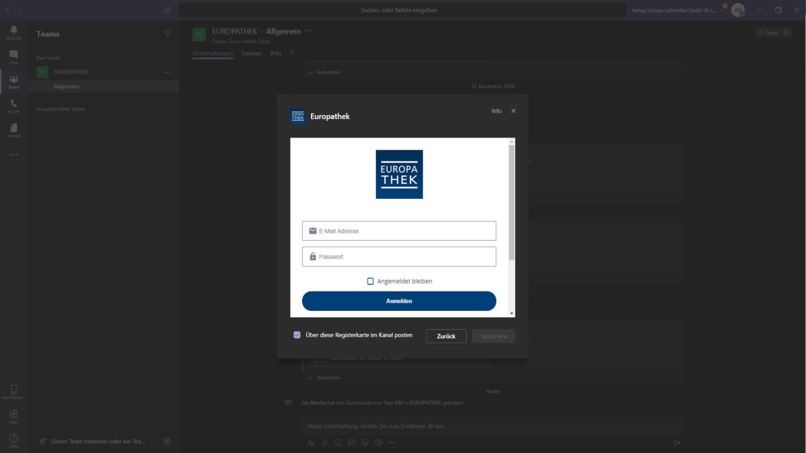Viewport: 806px width, 453px height.
Task: Close the Europathek dialog
Action: pyautogui.click(x=513, y=111)
